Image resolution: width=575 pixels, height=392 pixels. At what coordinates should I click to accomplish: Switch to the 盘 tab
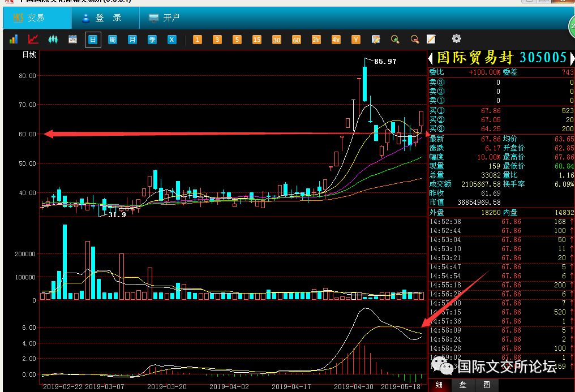(463, 385)
